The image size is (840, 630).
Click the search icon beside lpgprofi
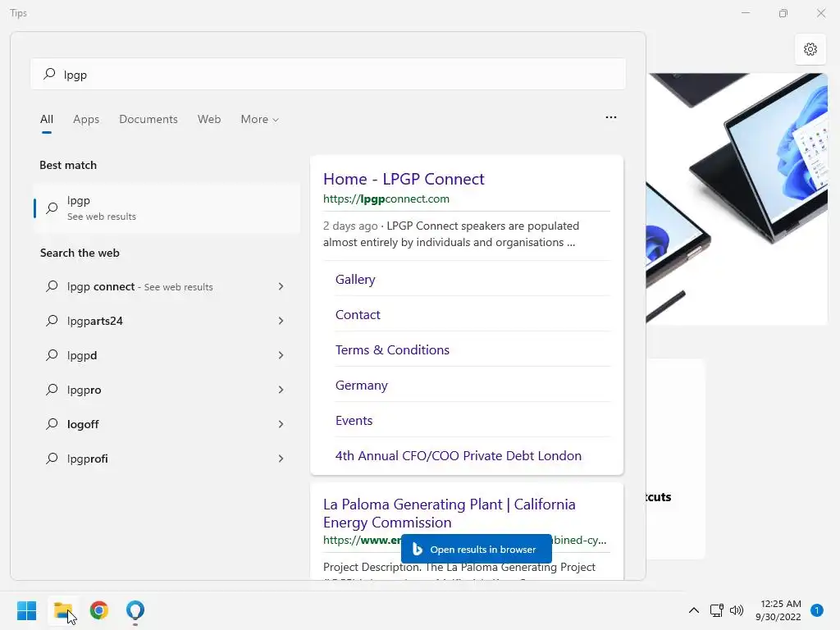[x=52, y=459]
